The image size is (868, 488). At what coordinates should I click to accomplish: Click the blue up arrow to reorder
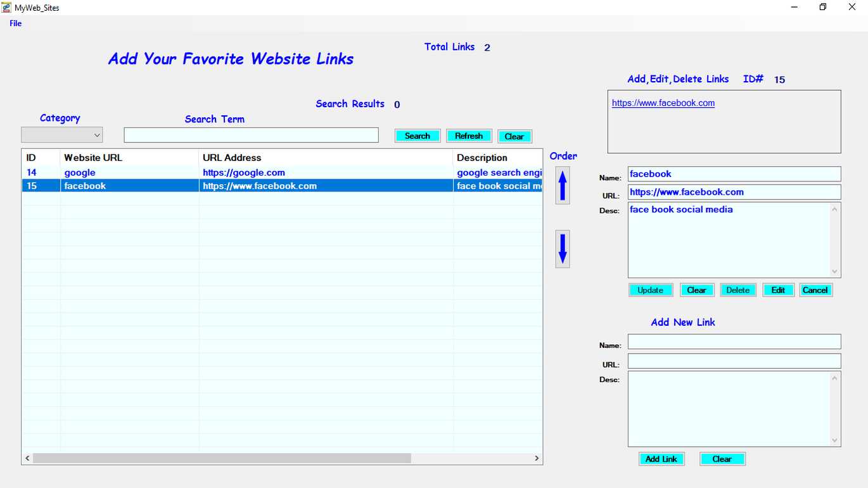tap(561, 184)
